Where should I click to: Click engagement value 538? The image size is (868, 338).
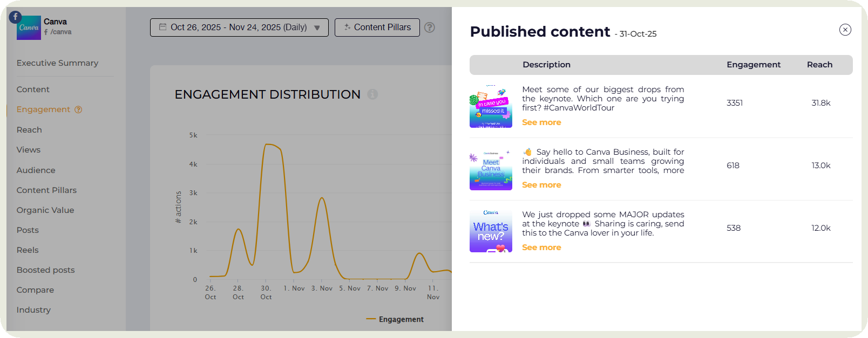[x=734, y=228]
